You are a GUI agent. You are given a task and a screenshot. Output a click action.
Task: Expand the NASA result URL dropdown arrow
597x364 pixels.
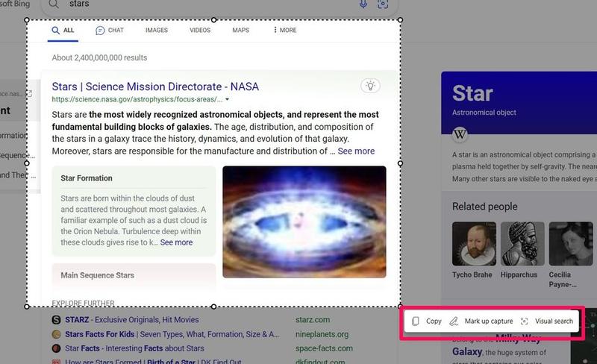(x=228, y=99)
